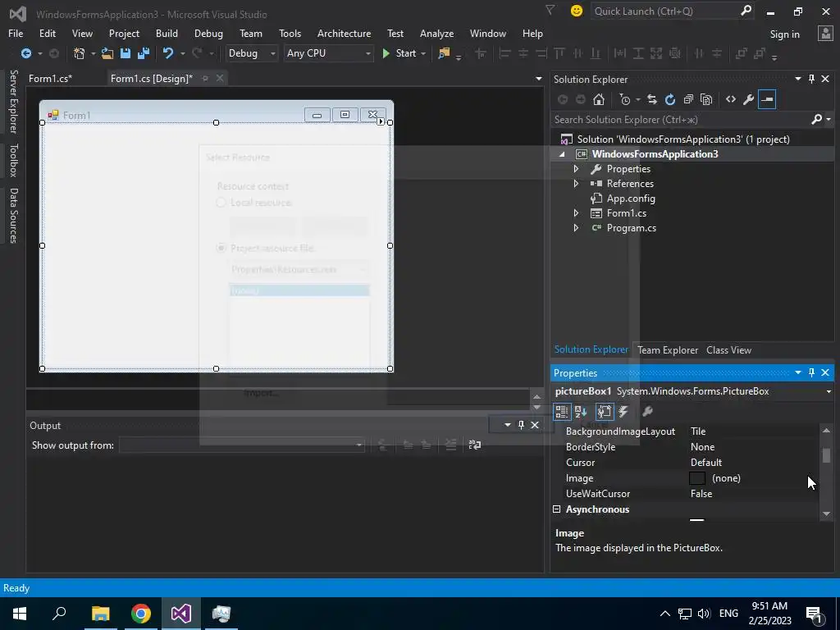Click the Properties panel vertical scrollbar thumb
Viewport: 840px width, 630px height.
point(826,455)
